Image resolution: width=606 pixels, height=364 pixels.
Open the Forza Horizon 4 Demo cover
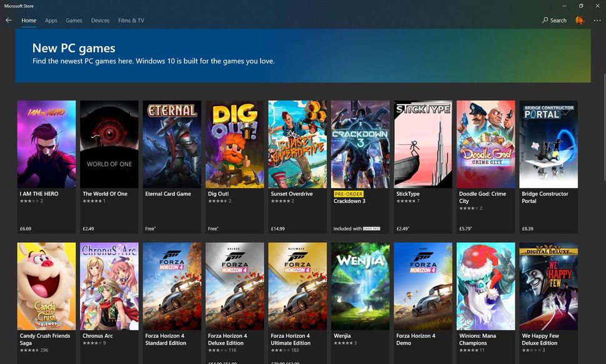(423, 287)
